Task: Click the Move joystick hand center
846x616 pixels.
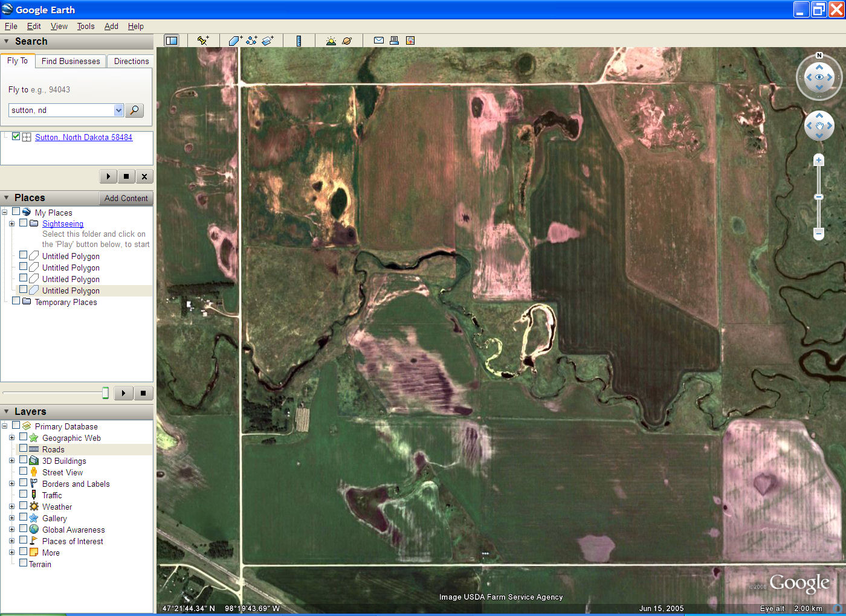Action: (x=819, y=126)
